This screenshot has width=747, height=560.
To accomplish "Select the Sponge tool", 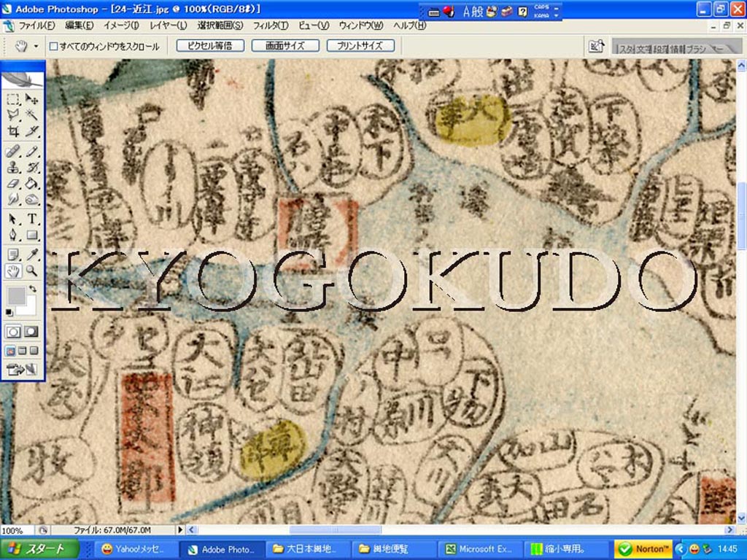I will (31, 199).
